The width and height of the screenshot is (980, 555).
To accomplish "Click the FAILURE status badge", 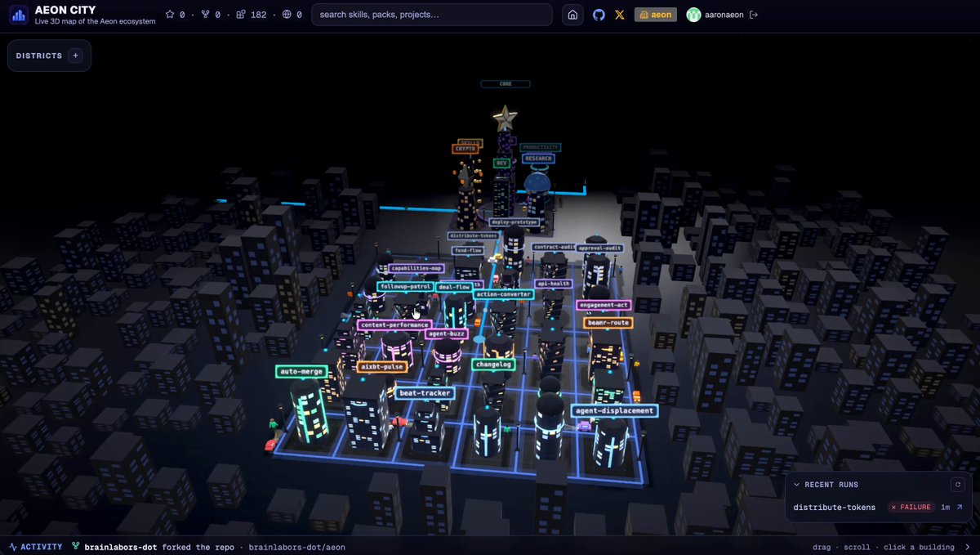I will pyautogui.click(x=910, y=508).
